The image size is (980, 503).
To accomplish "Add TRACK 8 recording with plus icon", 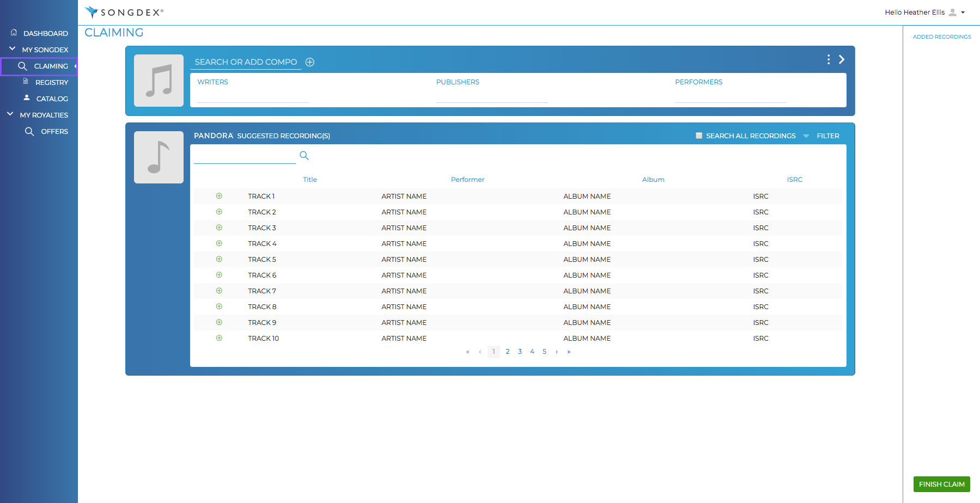I will pos(219,306).
